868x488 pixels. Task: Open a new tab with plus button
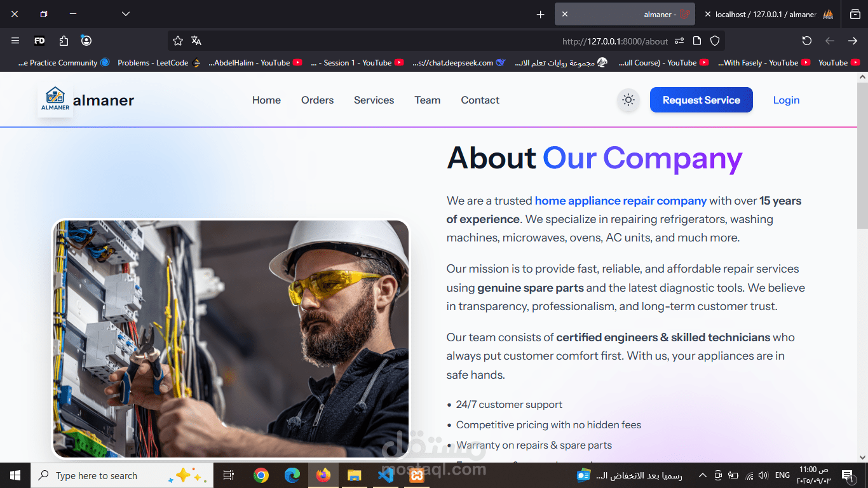pyautogui.click(x=541, y=14)
